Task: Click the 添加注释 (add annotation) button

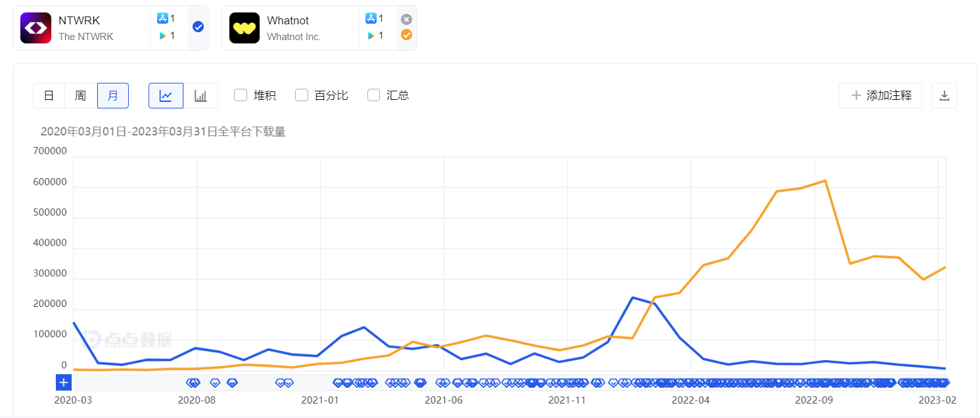Action: [x=880, y=95]
